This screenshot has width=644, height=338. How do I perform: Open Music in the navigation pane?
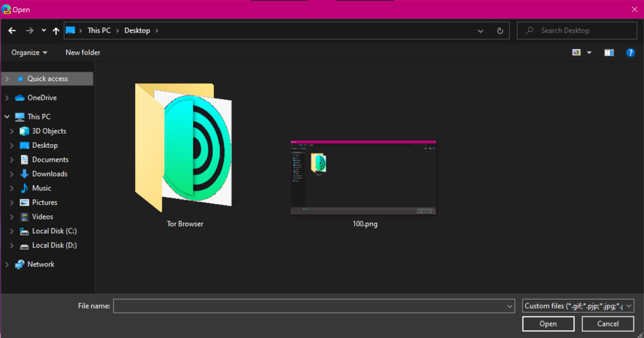(41, 188)
